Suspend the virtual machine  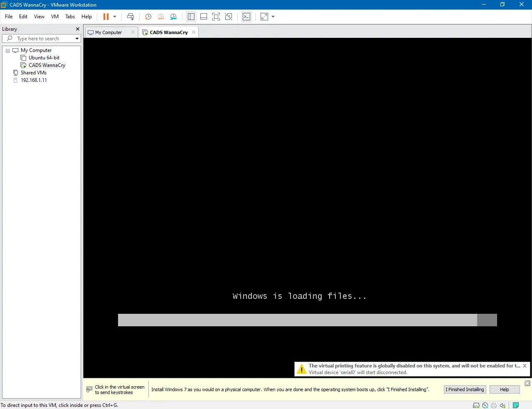click(x=107, y=17)
